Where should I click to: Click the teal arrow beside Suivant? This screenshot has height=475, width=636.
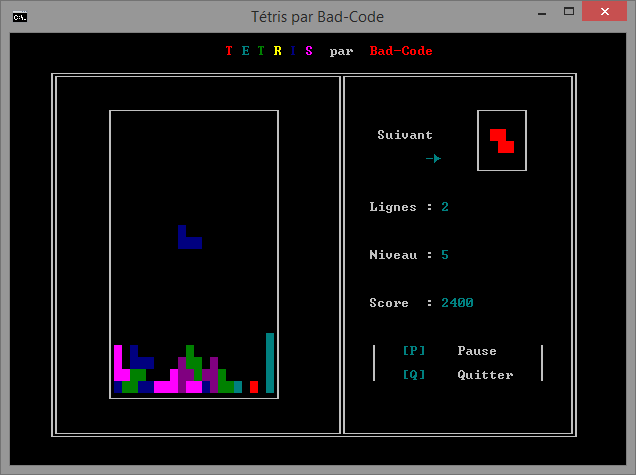pyautogui.click(x=433, y=158)
